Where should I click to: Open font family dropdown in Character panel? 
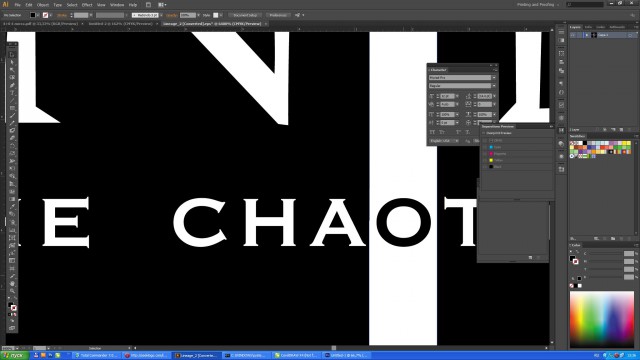click(x=494, y=78)
